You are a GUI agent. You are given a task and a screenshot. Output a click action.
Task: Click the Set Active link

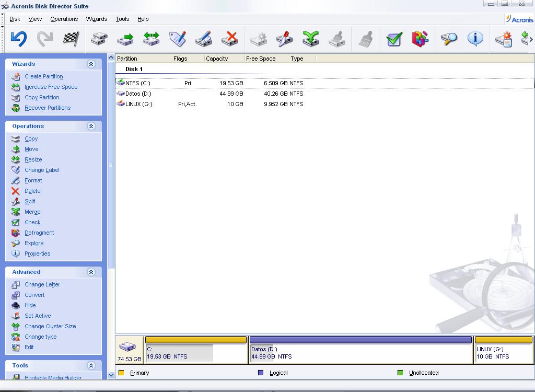coord(38,316)
